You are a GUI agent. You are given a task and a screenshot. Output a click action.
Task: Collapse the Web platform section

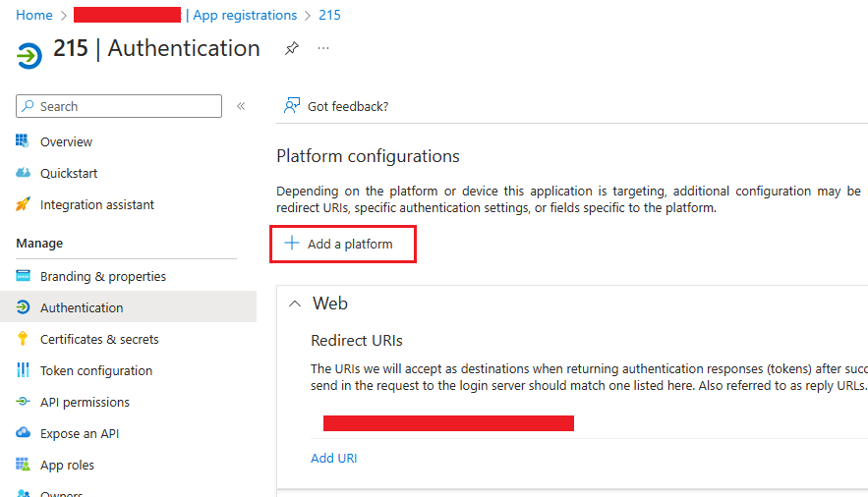(294, 304)
